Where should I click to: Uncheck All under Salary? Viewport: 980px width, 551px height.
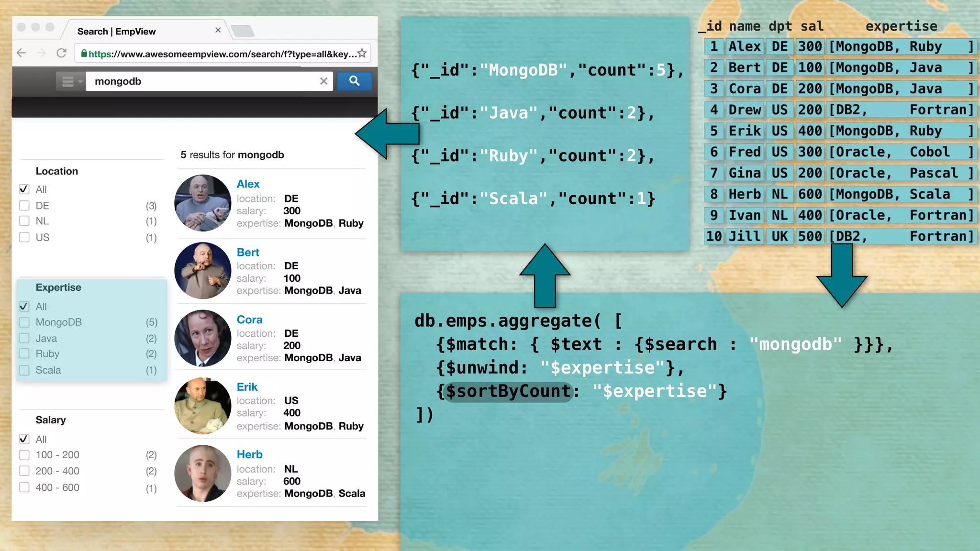24,439
